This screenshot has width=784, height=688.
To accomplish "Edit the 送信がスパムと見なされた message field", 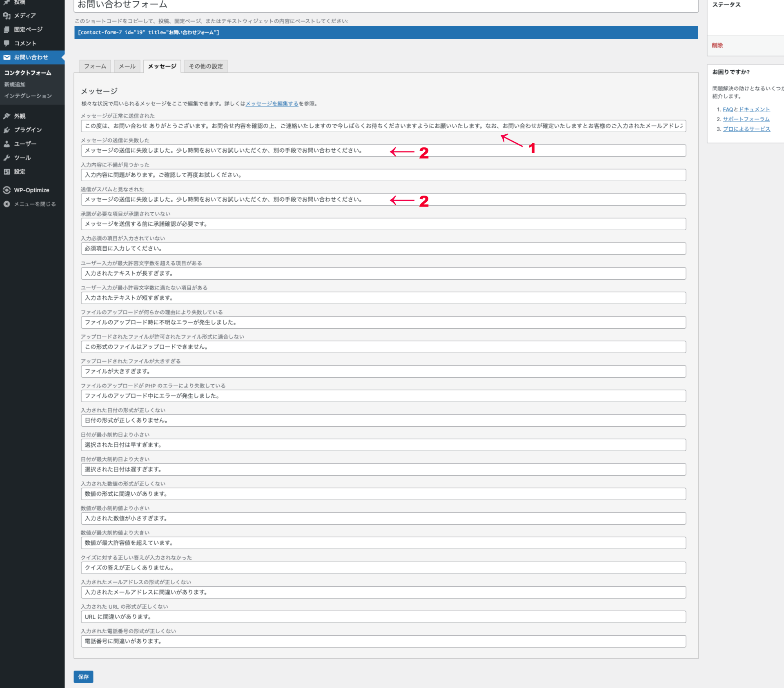I will [383, 199].
